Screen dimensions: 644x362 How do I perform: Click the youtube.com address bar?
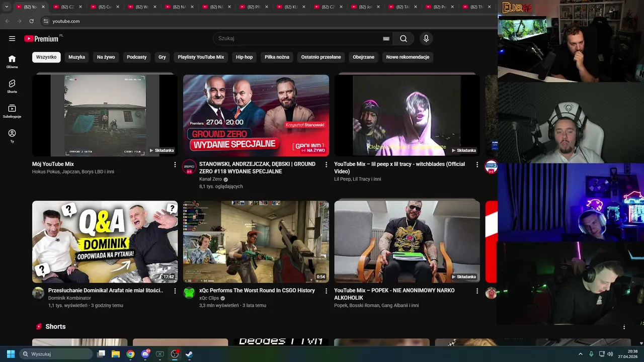click(x=66, y=21)
